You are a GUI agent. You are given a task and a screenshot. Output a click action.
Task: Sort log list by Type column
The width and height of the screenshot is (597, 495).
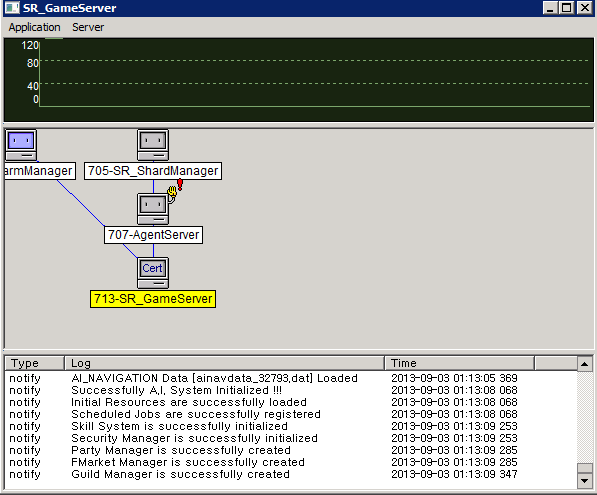34,363
